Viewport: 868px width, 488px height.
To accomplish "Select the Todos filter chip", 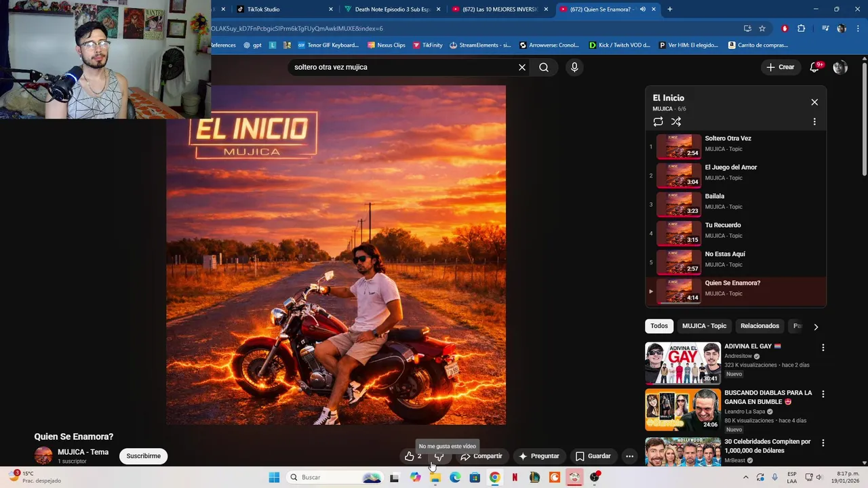I will 659,326.
